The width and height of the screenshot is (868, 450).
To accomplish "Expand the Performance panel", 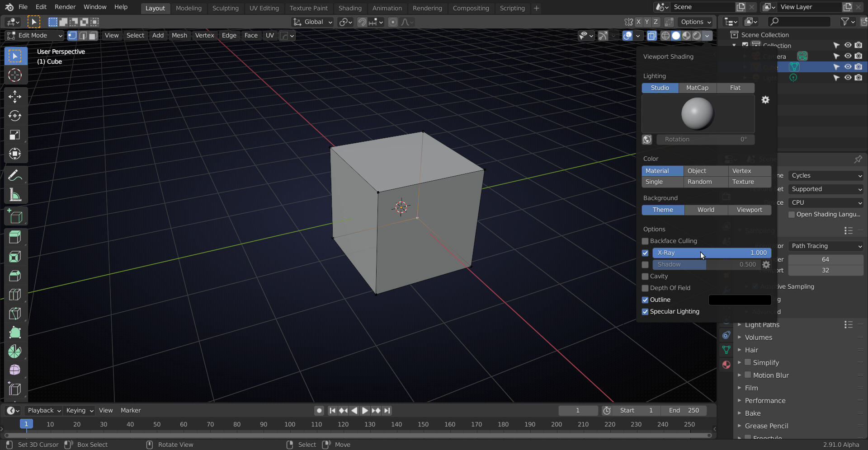I will (x=765, y=401).
